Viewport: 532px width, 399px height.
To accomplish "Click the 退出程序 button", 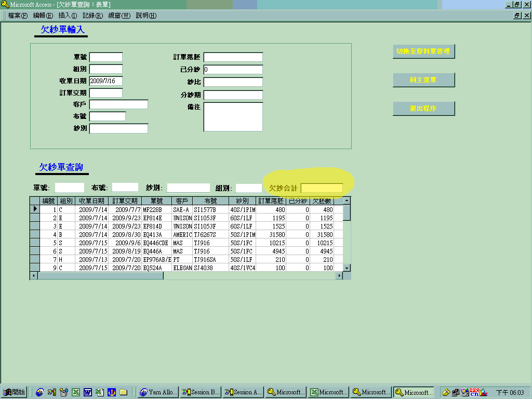I will click(424, 108).
